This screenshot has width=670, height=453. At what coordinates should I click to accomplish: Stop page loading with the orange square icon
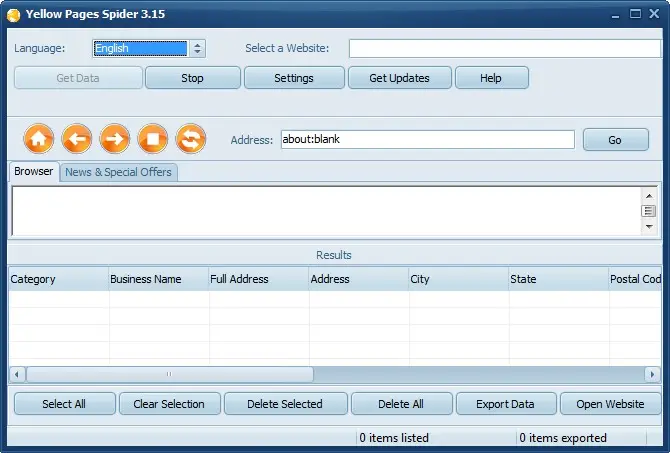(153, 138)
